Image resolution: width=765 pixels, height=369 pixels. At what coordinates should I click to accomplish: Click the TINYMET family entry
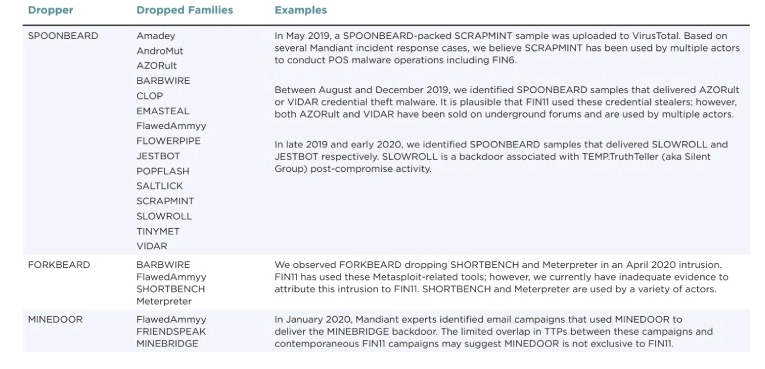(x=158, y=231)
